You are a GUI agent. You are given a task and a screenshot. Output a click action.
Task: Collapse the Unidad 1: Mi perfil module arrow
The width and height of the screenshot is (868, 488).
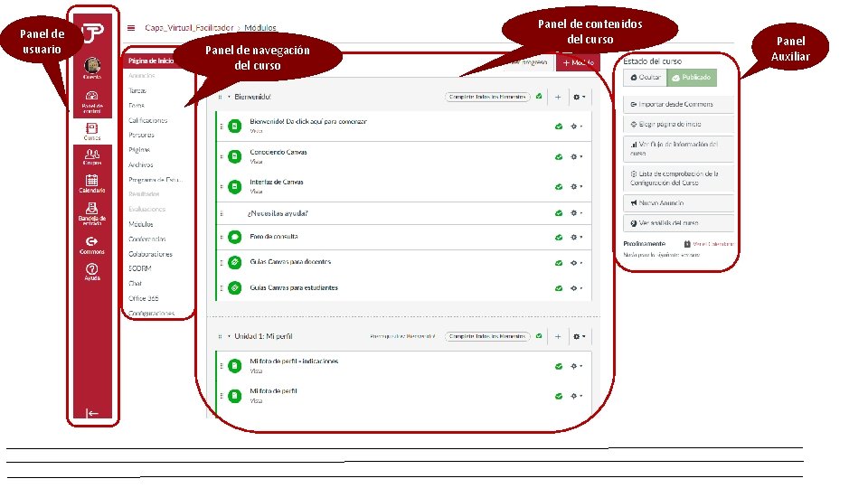[229, 336]
